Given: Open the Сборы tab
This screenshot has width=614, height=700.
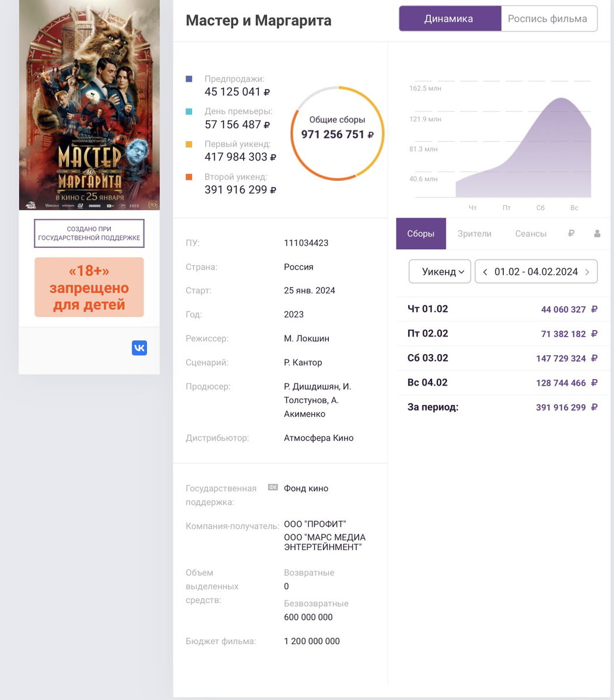Looking at the screenshot, I should coord(421,234).
